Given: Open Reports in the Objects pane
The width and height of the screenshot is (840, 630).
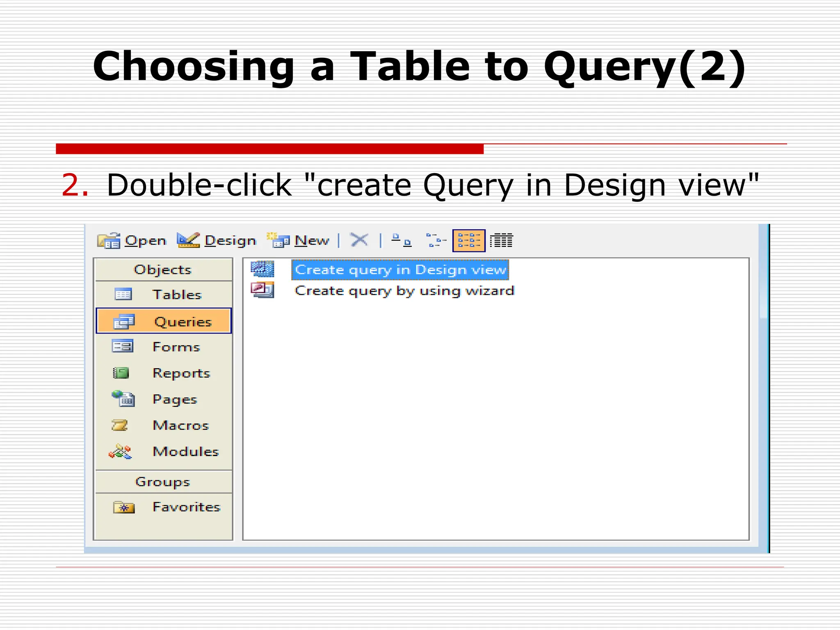Looking at the screenshot, I should point(163,373).
